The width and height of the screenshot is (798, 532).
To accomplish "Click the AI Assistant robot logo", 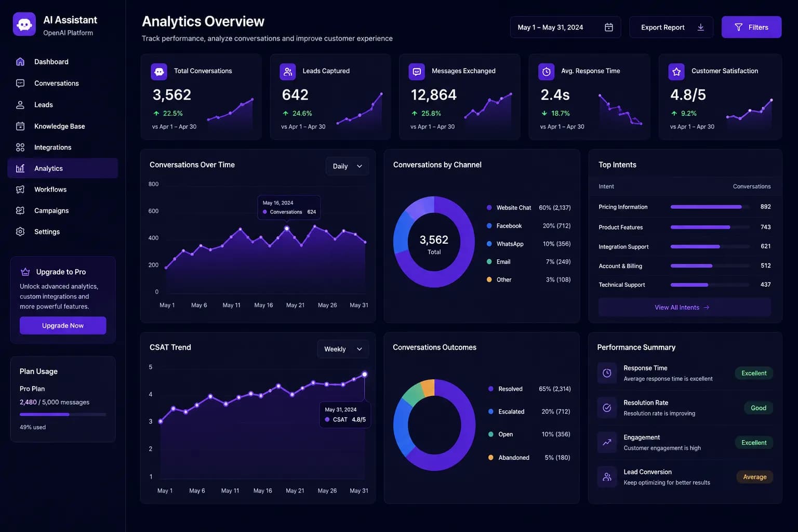I will pos(24,24).
